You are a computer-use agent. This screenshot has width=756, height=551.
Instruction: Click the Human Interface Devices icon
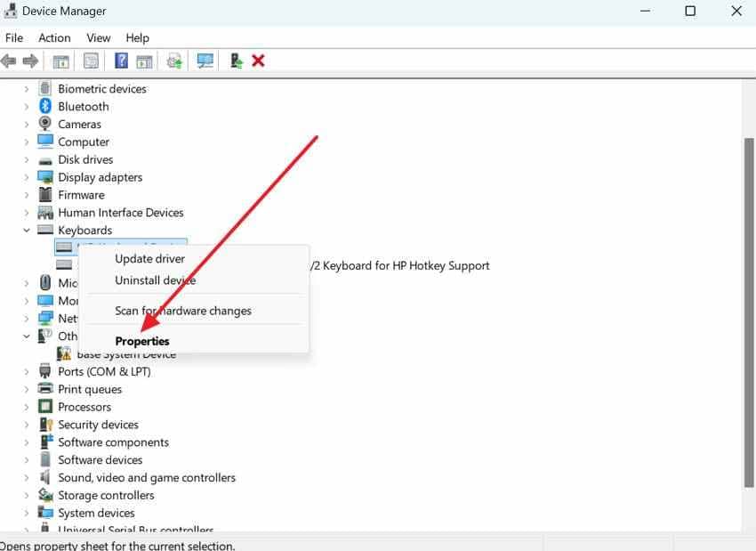45,212
